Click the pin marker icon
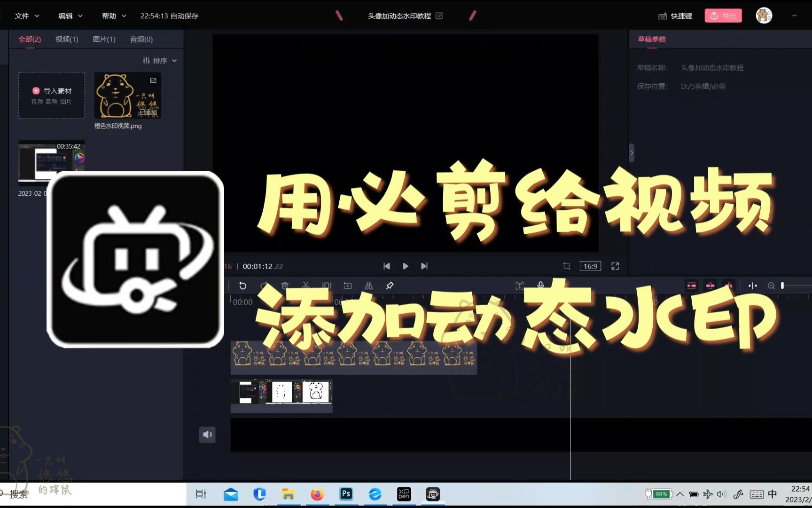 tap(390, 286)
